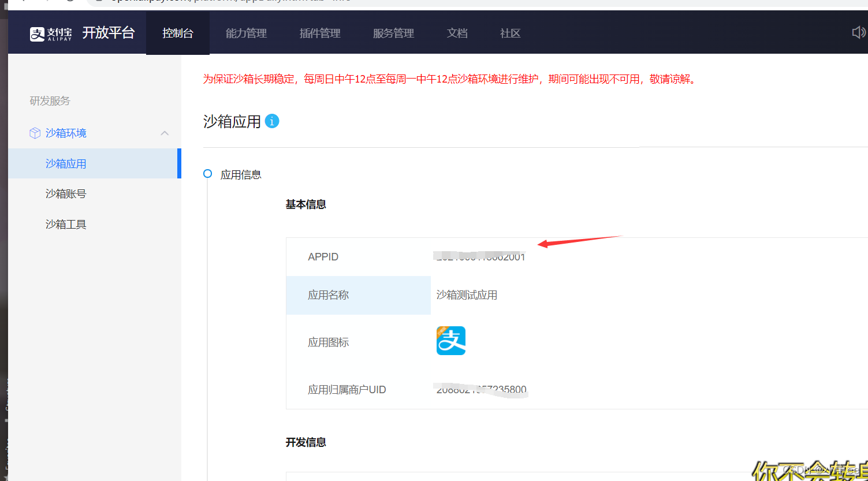The height and width of the screenshot is (481, 868).
Task: Go to 插件管理 in the top navigation
Action: (x=320, y=33)
